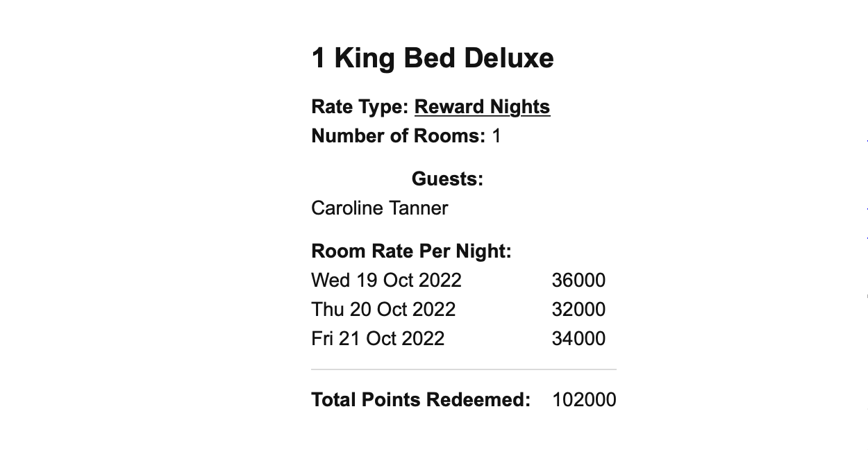This screenshot has width=868, height=450.
Task: Click the 1 King Bed Deluxe heading
Action: 432,58
